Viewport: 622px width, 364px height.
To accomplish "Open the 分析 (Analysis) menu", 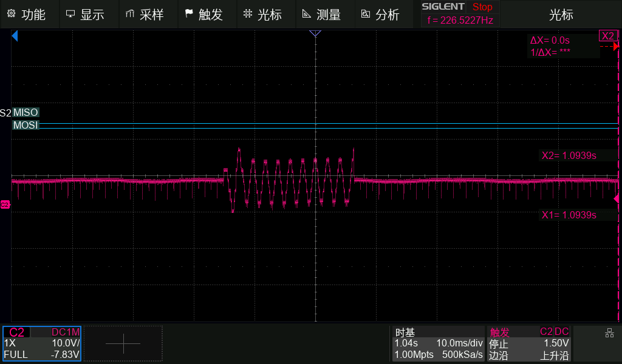I will (384, 15).
